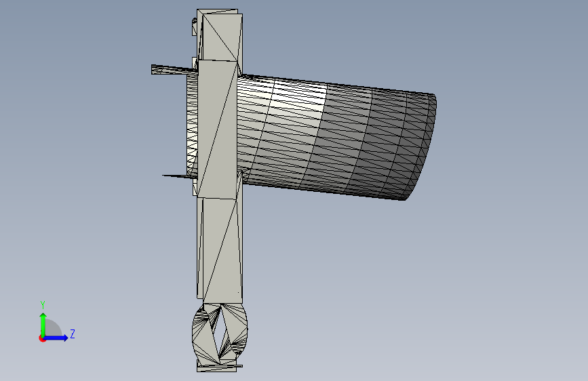Click the 'Y' axis label text
Screen dimensions: 588x381
(43, 305)
